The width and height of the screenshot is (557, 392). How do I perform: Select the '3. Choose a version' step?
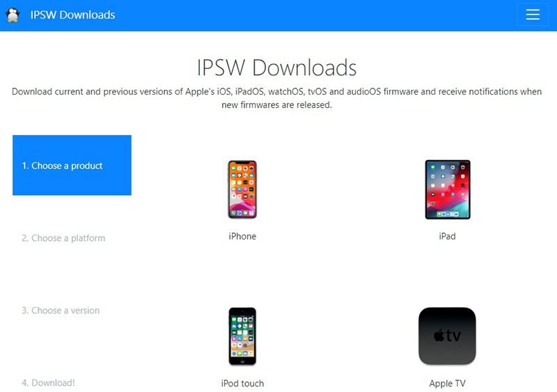click(61, 311)
